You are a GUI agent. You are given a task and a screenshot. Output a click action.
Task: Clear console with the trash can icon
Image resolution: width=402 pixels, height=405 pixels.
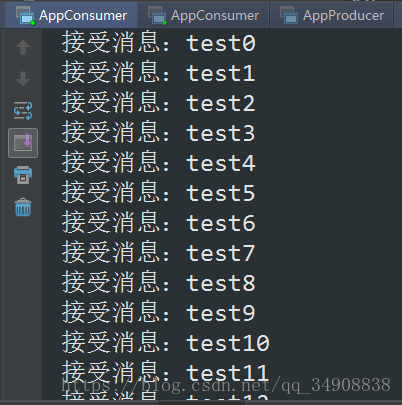click(x=23, y=207)
